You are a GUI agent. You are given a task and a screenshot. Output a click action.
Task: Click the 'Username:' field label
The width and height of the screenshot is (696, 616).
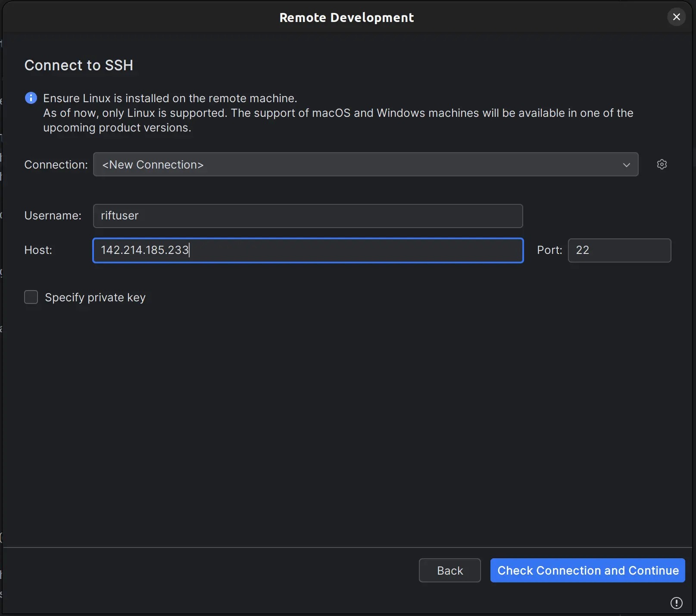(53, 216)
